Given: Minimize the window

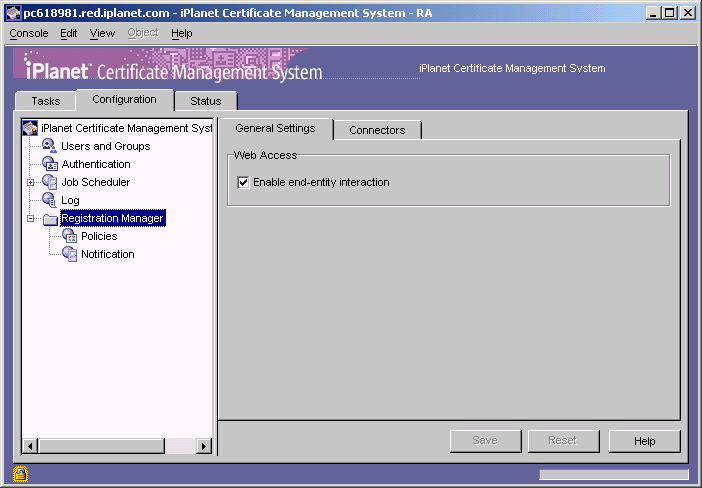Looking at the screenshot, I should click(x=653, y=13).
